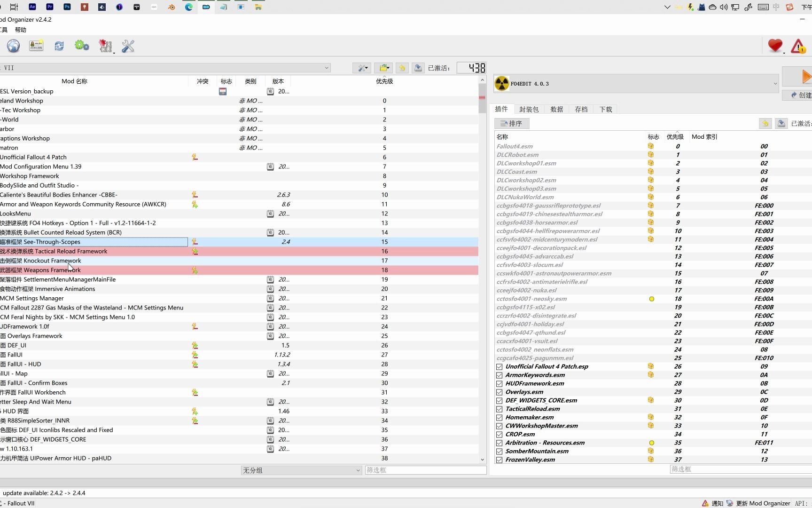
Task: Click the volume speaker icon in system tray
Action: click(724, 7)
